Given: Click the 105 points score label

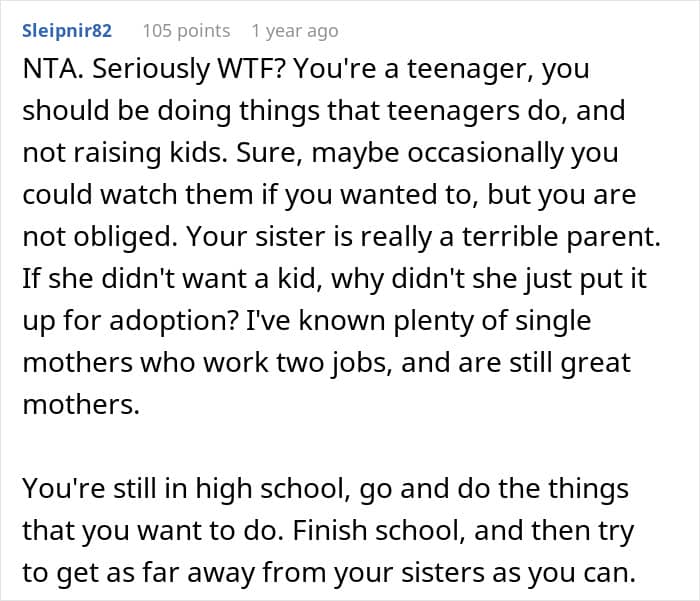Looking at the screenshot, I should pyautogui.click(x=186, y=31).
